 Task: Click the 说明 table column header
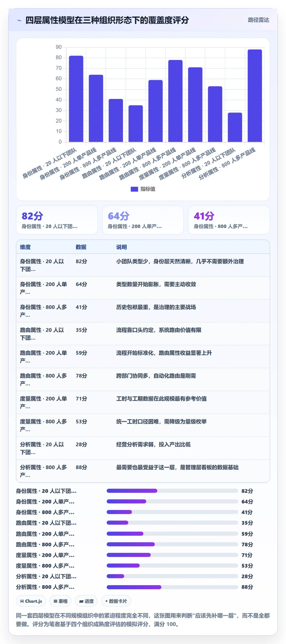[x=121, y=247]
